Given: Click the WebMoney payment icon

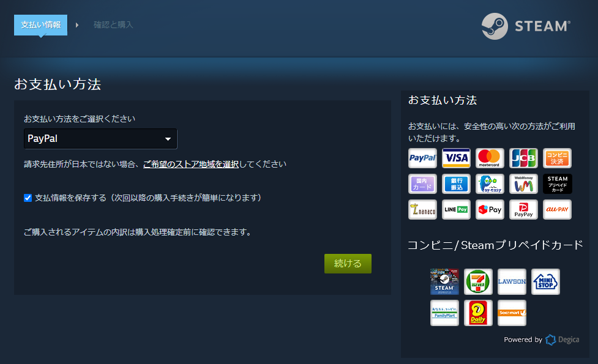Looking at the screenshot, I should click(523, 184).
